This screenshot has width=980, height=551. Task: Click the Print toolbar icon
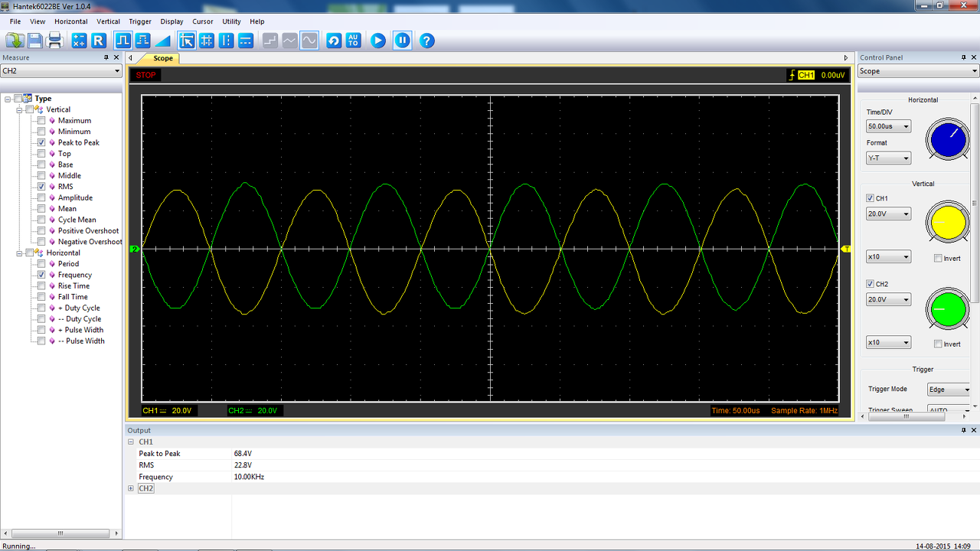pyautogui.click(x=55, y=41)
